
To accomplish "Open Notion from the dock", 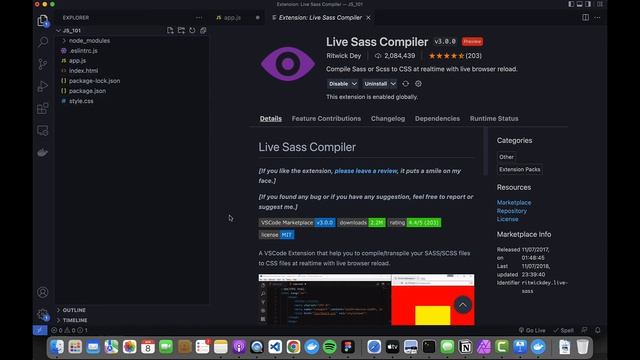I will tap(465, 347).
